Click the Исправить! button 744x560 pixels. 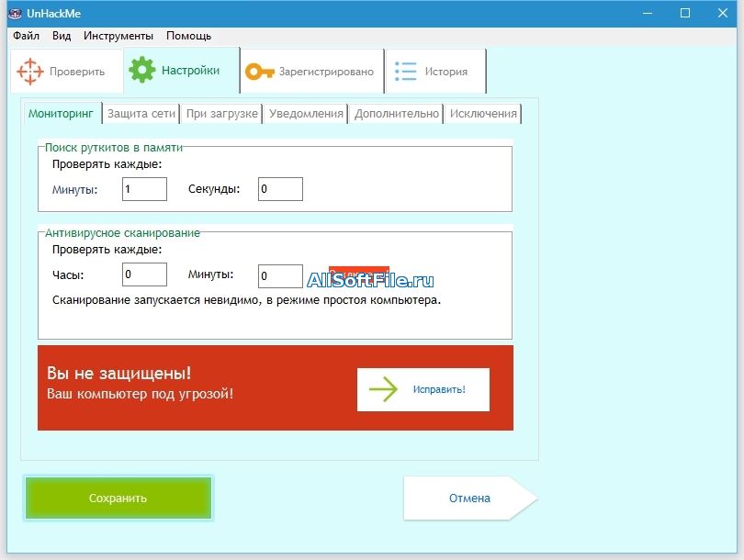point(423,389)
